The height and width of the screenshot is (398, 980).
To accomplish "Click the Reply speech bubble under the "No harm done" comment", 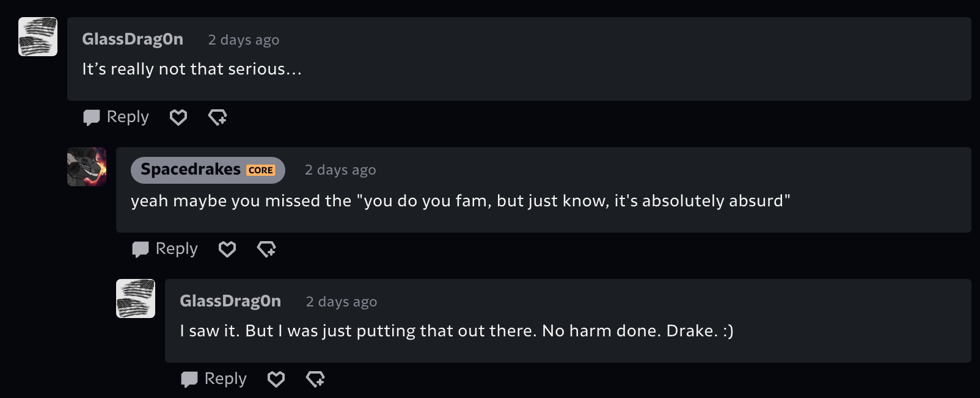I will (214, 378).
